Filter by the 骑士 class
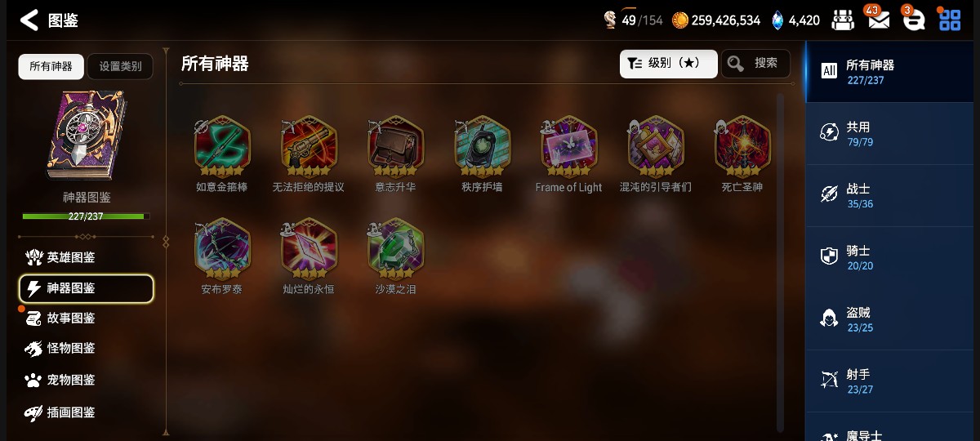Image resolution: width=980 pixels, height=441 pixels. tap(893, 257)
